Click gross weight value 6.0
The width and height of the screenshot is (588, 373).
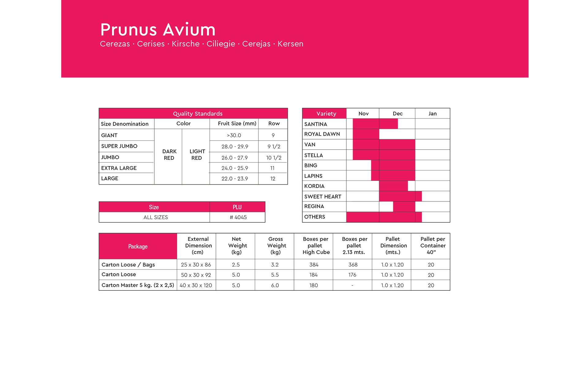[275, 285]
